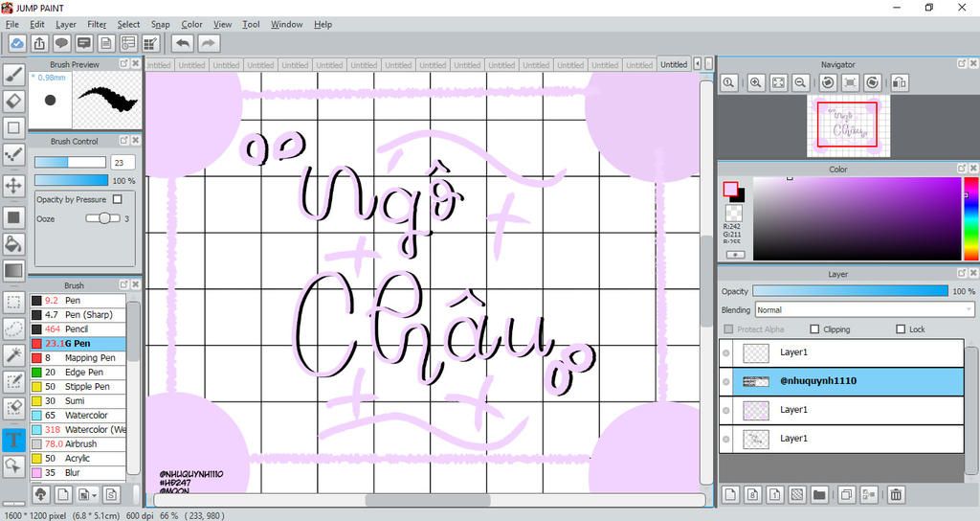Click the brush size value field 23
The height and width of the screenshot is (521, 980).
click(123, 163)
